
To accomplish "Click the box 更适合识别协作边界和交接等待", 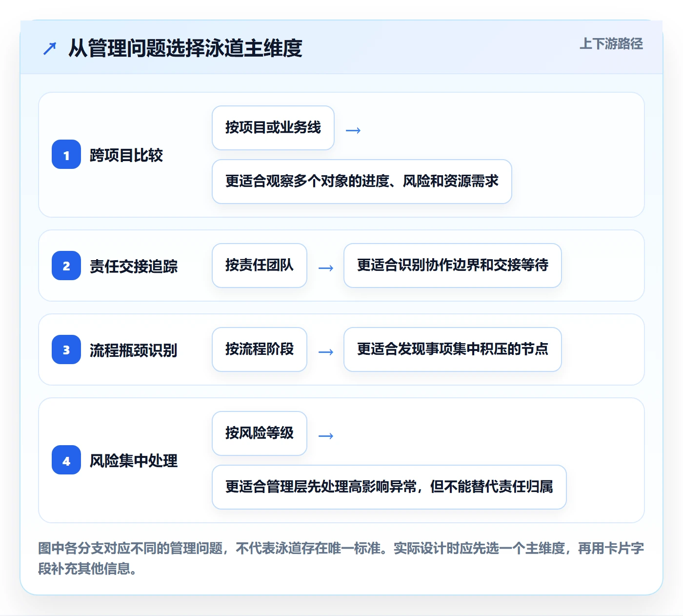I will tap(453, 266).
